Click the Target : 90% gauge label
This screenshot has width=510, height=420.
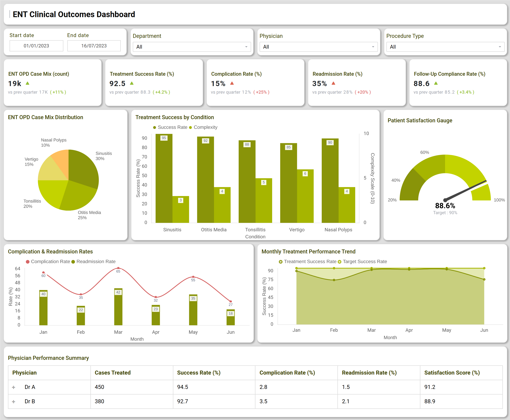[445, 213]
